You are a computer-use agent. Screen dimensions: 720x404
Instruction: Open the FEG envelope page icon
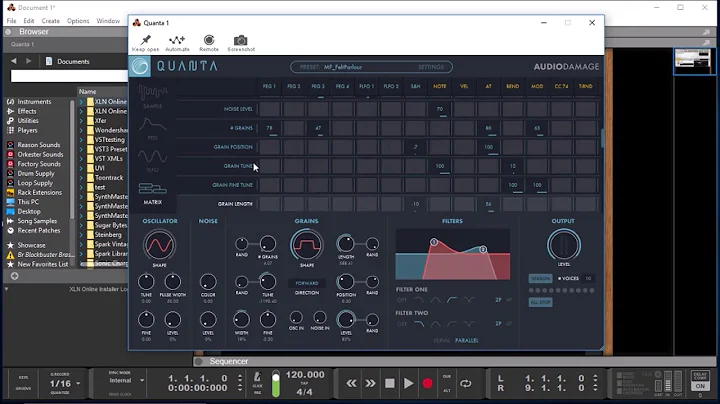click(x=152, y=125)
